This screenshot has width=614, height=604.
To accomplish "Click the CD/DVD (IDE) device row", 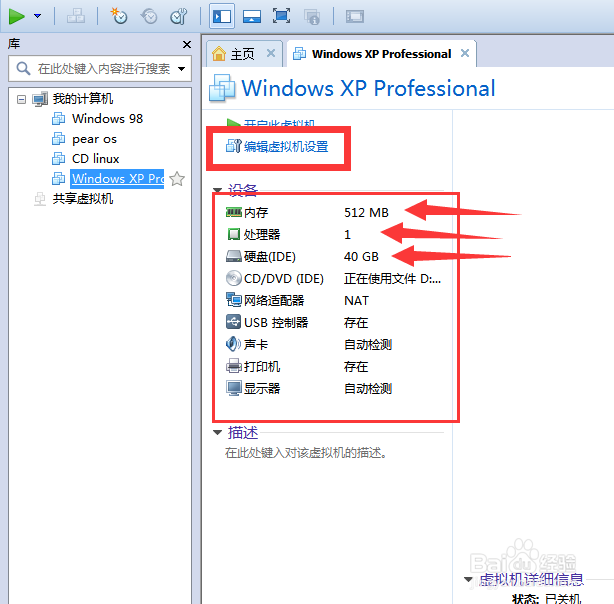I will 335,278.
